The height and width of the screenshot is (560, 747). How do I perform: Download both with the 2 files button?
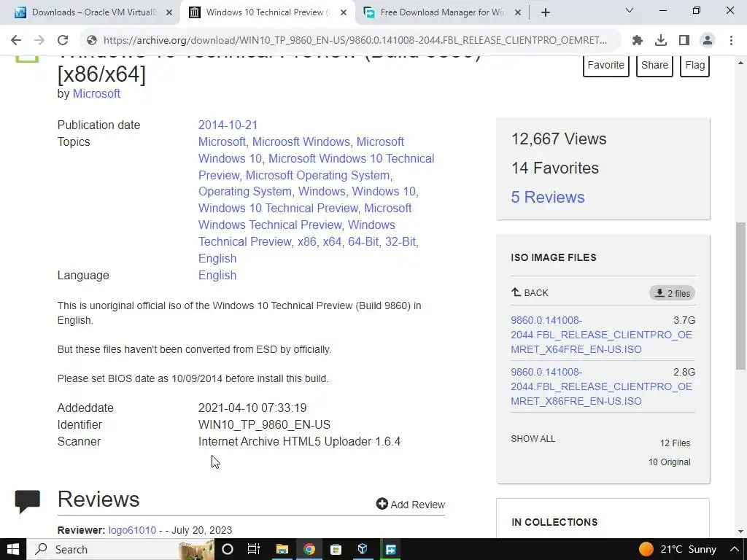(672, 293)
